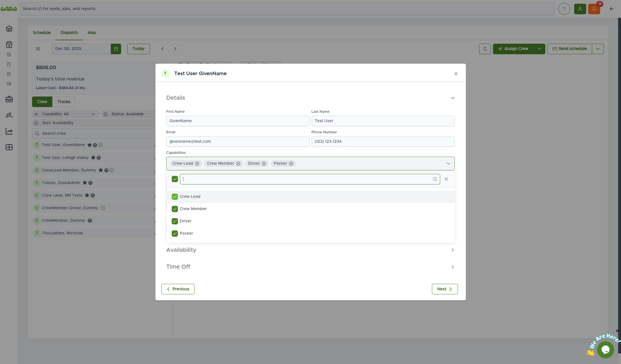Image resolution: width=621 pixels, height=364 pixels.
Task: Remove the Crew Lead capability chip
Action: click(x=197, y=164)
